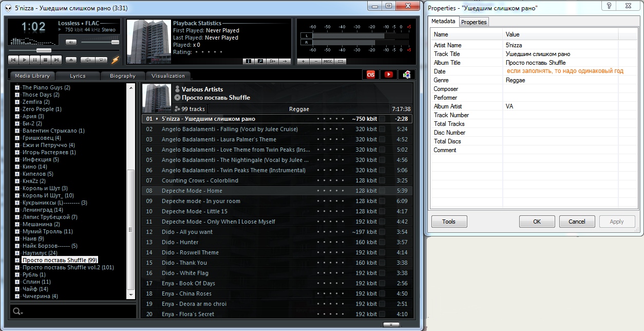Expand the Наутилус (24) node
This screenshot has height=331, width=644.
click(x=17, y=253)
